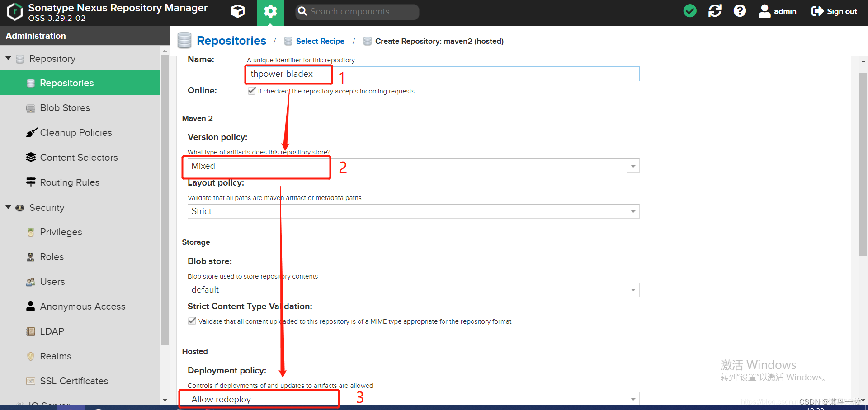Click the Repository tree item label

52,59
